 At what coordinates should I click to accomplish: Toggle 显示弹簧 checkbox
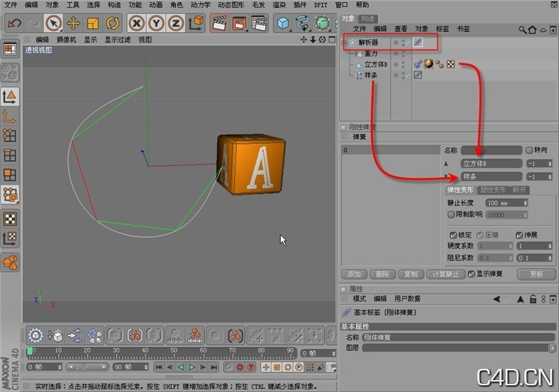pyautogui.click(x=471, y=274)
